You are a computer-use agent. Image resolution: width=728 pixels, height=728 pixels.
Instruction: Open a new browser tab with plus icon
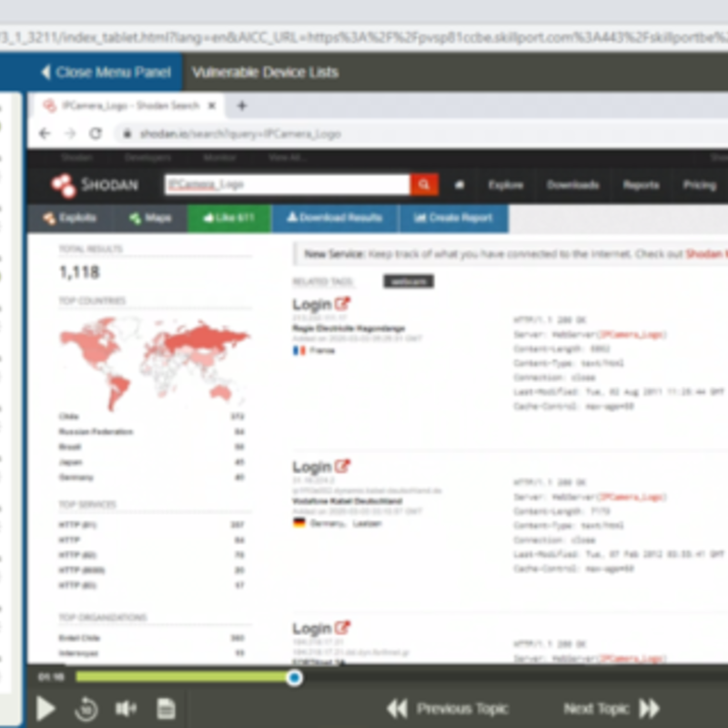242,106
